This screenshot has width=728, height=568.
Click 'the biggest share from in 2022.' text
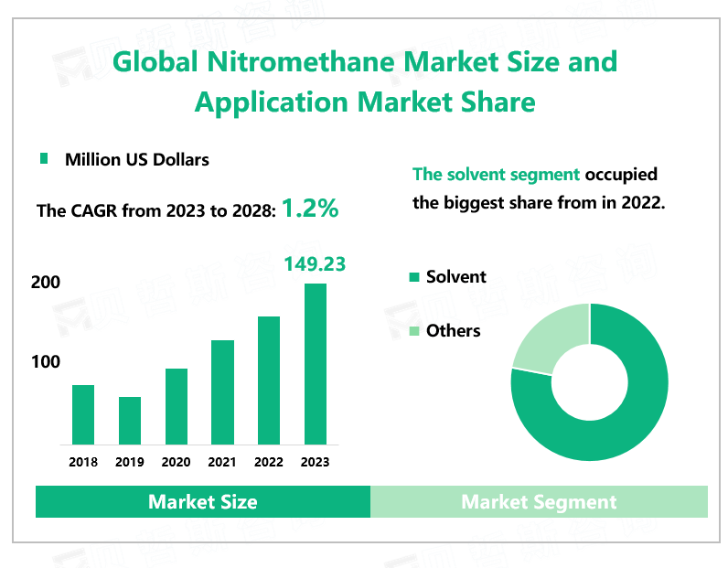pyautogui.click(x=539, y=202)
